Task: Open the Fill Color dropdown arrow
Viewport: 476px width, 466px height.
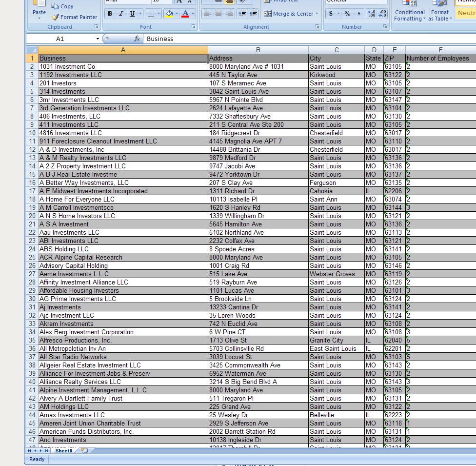Action: point(177,14)
